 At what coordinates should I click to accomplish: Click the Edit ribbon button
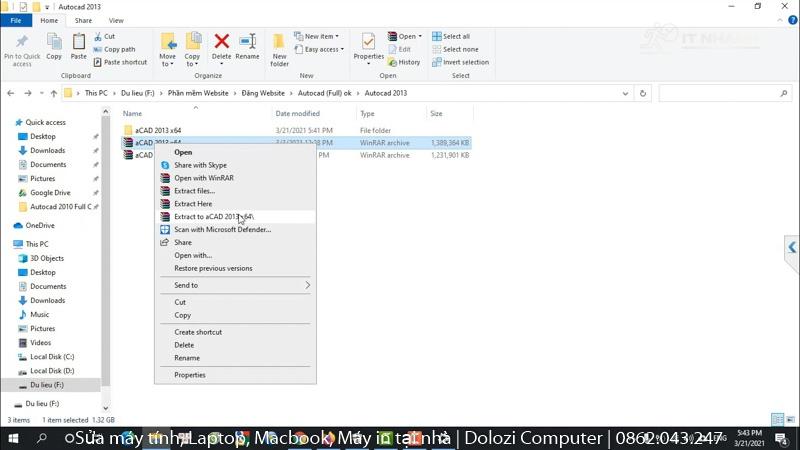click(399, 49)
